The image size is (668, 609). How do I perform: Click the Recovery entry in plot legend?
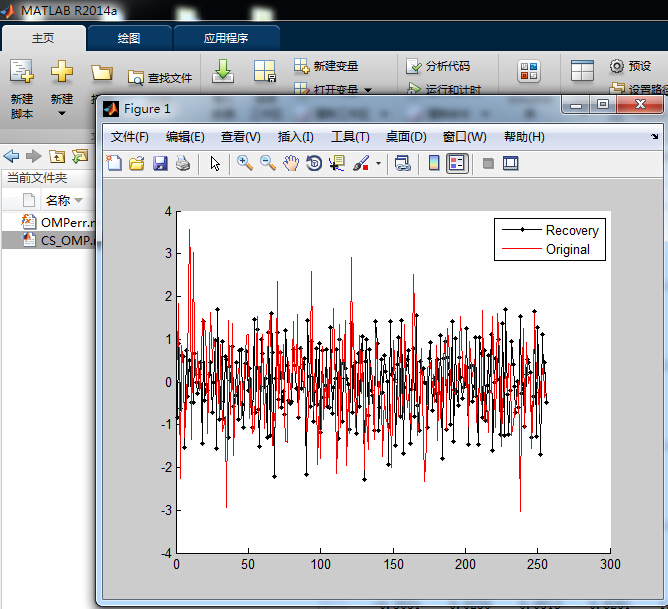coord(550,230)
